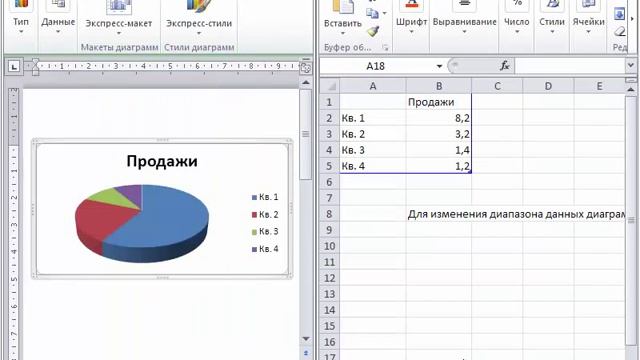Click the Excel vertical scrollbar up arrow

[x=631, y=89]
